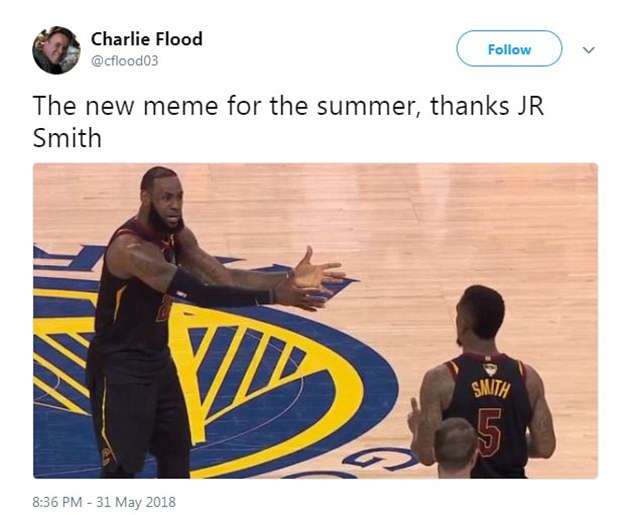This screenshot has width=634, height=515.
Task: Click the number 5 on the jersey
Action: click(489, 433)
